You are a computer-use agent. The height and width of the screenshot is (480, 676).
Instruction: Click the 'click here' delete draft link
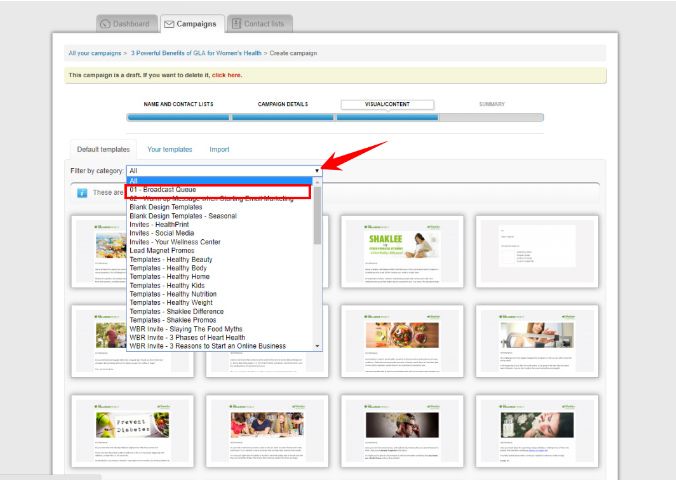click(x=227, y=75)
